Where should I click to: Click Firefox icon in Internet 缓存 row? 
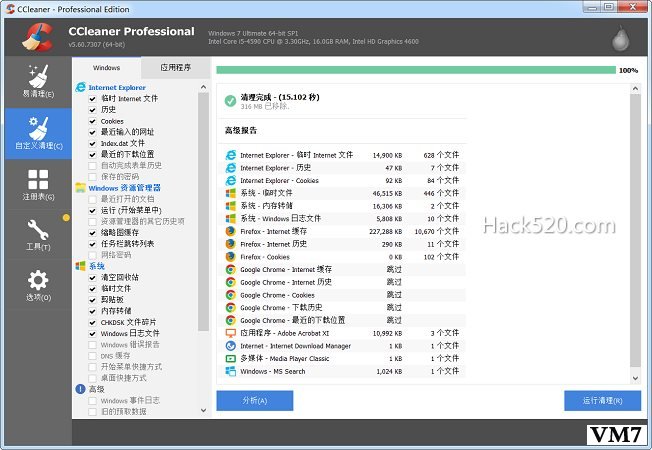click(x=230, y=231)
